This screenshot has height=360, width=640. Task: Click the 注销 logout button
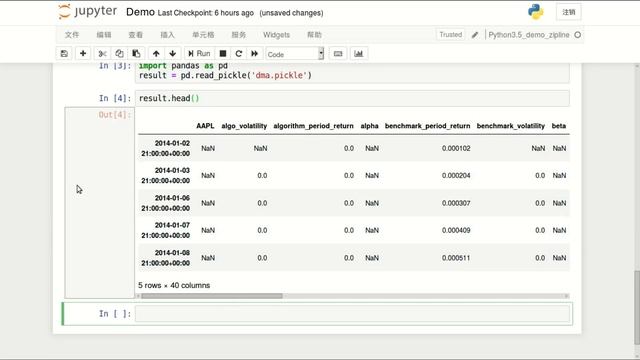point(569,12)
